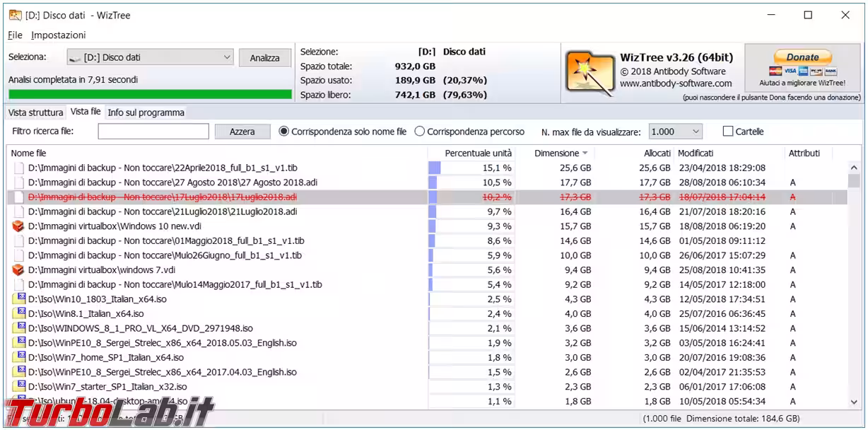Select Corrispondenza solo nome file radio button
Screen dimensions: 868x430
(x=284, y=132)
